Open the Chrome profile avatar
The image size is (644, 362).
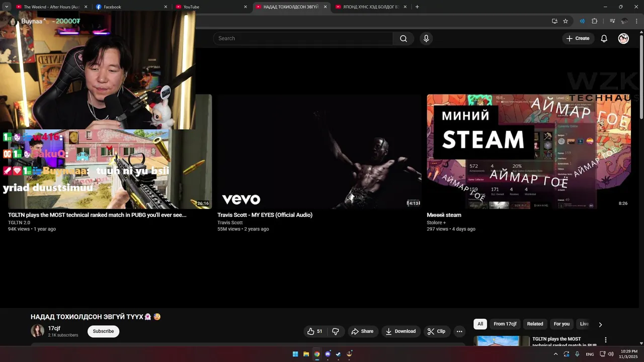coord(624,21)
